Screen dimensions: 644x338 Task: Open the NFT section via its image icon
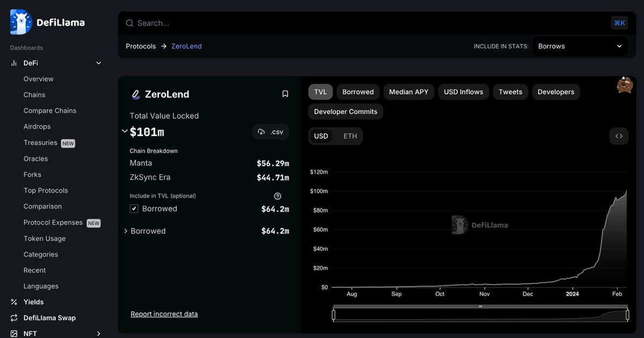[x=13, y=333]
